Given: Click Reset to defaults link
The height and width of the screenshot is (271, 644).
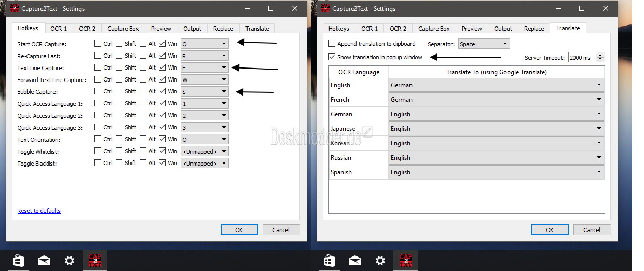Looking at the screenshot, I should (39, 211).
